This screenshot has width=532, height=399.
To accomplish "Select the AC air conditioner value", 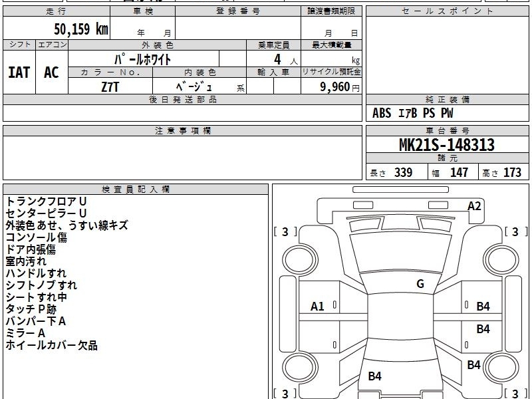I will (x=52, y=72).
